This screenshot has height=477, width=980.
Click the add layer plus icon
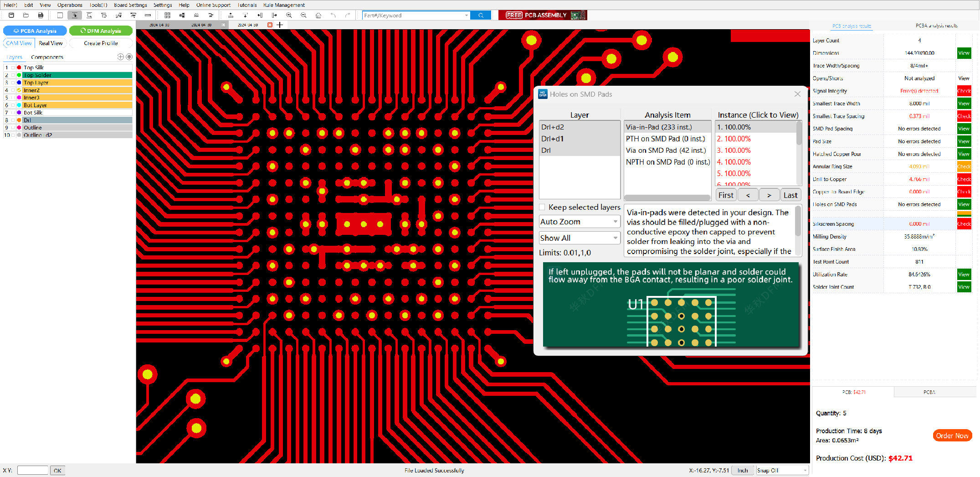121,57
